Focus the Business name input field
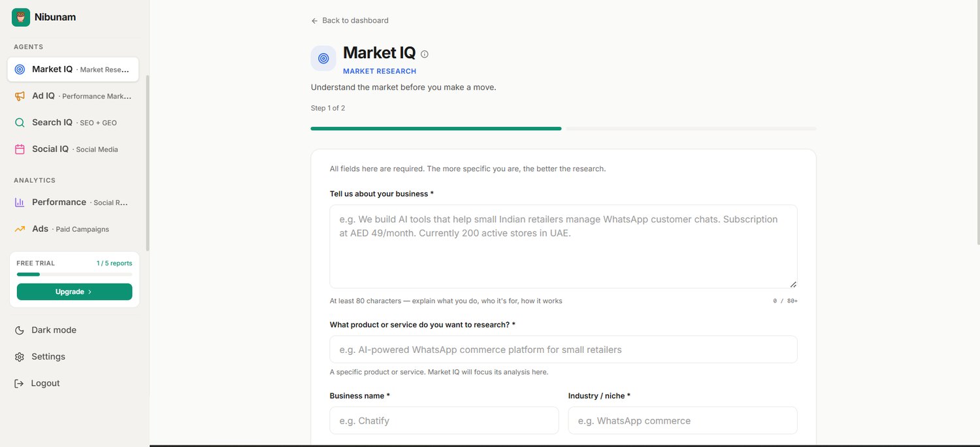 click(444, 421)
